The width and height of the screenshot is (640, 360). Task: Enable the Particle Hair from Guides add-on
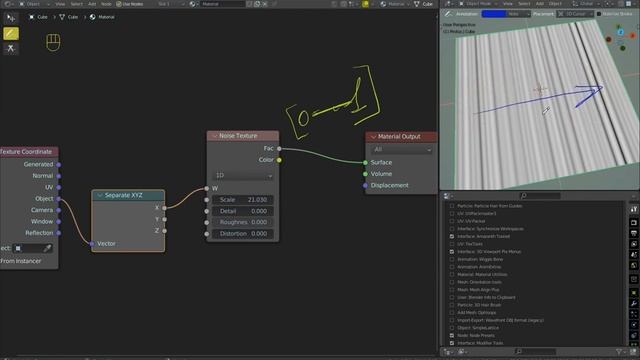pos(451,206)
